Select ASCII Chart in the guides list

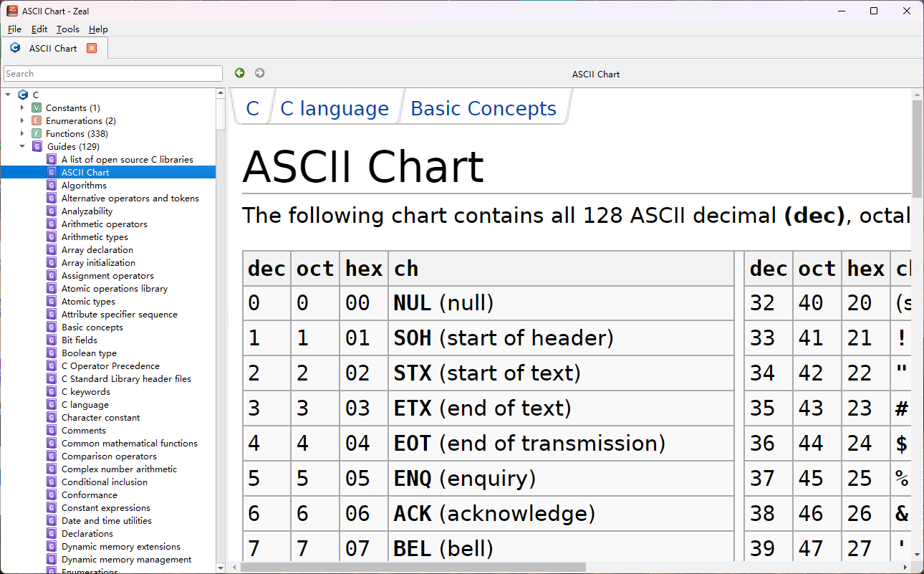click(x=85, y=172)
